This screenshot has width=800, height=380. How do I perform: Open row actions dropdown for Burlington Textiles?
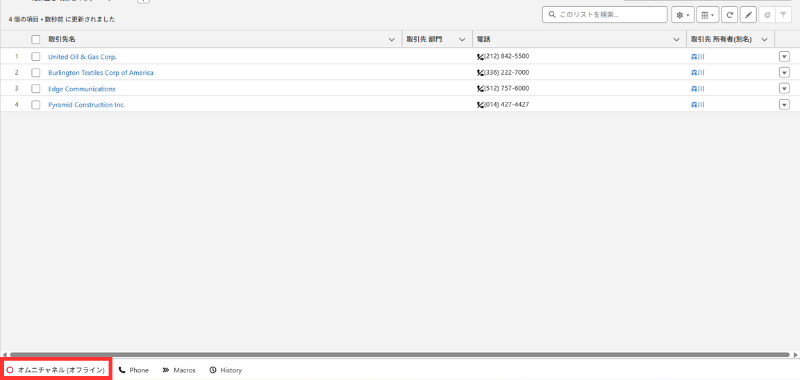tap(784, 72)
